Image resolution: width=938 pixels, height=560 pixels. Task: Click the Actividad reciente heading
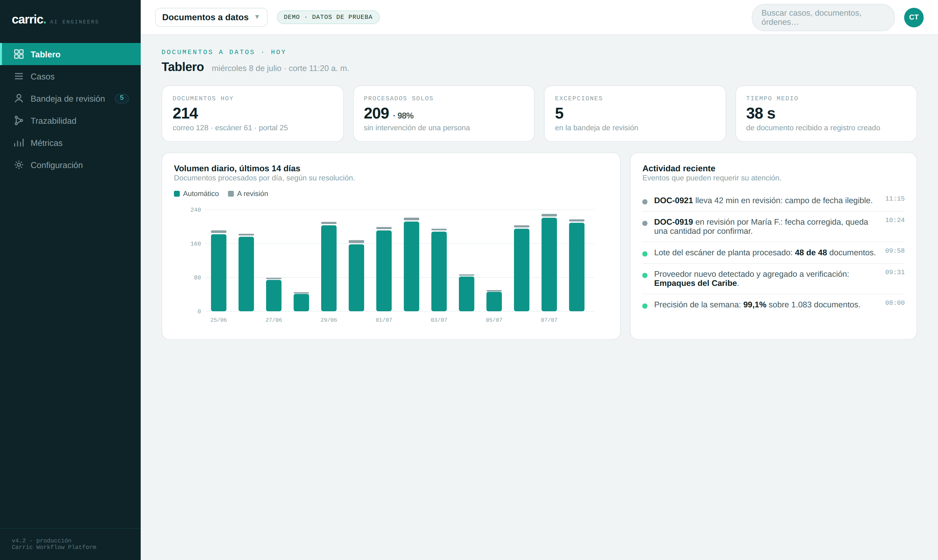(679, 168)
